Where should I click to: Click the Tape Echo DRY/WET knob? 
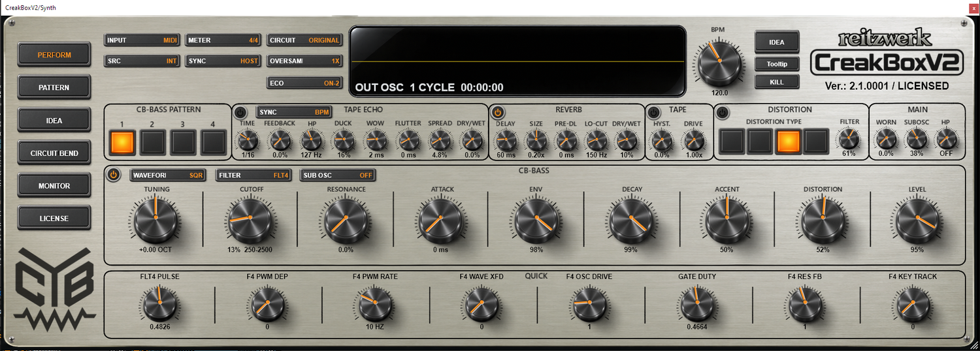472,140
